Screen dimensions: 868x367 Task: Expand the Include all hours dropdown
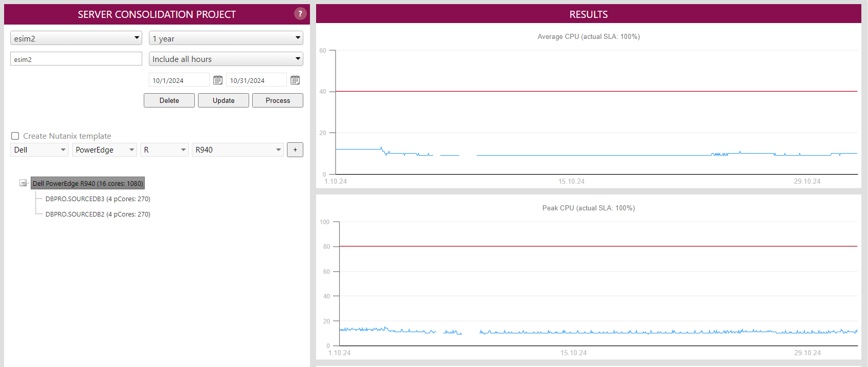[226, 59]
